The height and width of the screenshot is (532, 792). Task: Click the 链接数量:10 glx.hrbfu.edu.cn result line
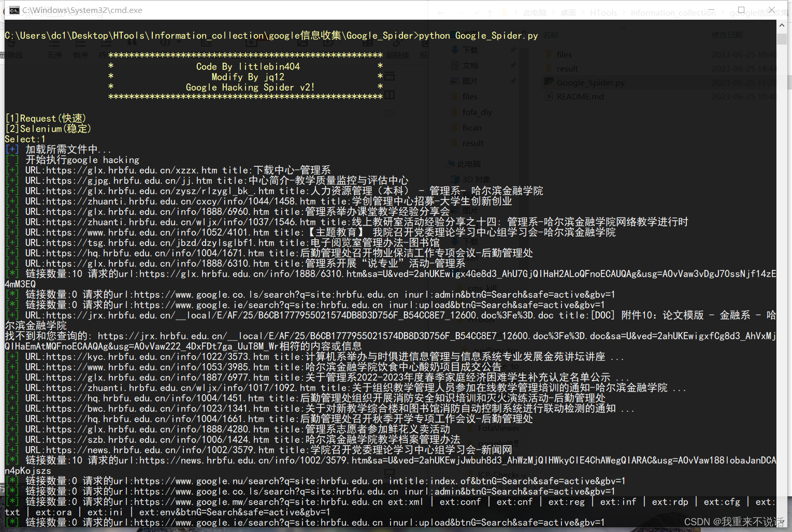click(391, 279)
